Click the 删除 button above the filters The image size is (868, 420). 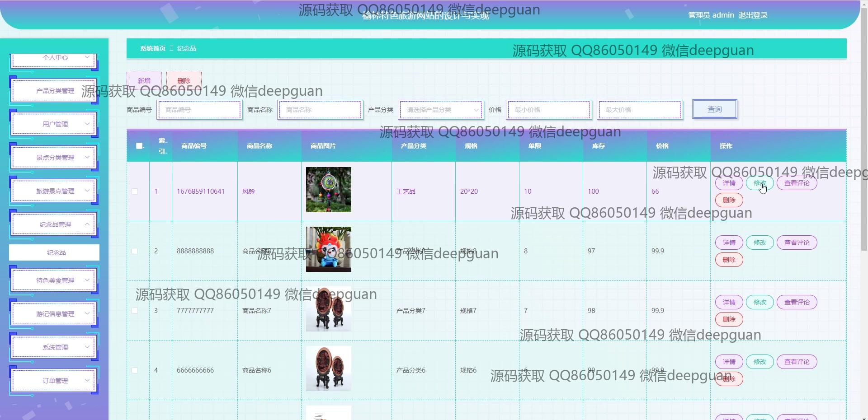[184, 80]
